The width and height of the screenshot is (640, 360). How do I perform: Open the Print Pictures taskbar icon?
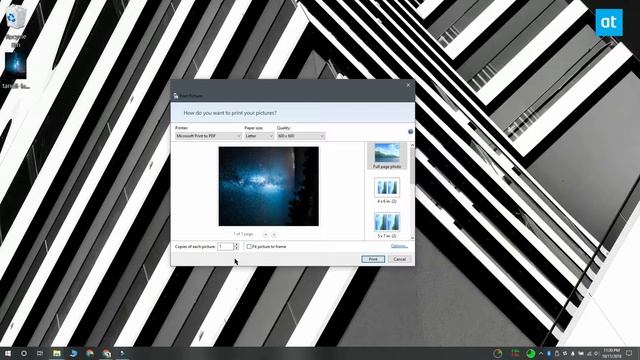[x=122, y=353]
